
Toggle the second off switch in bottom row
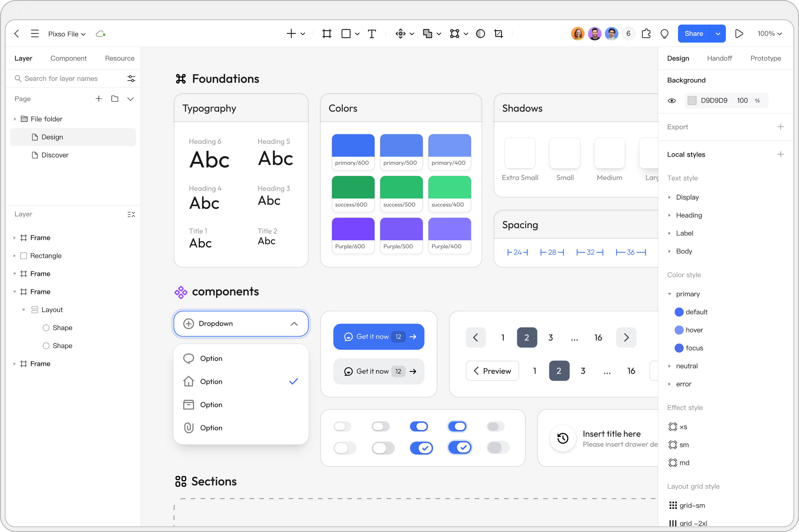coord(383,448)
